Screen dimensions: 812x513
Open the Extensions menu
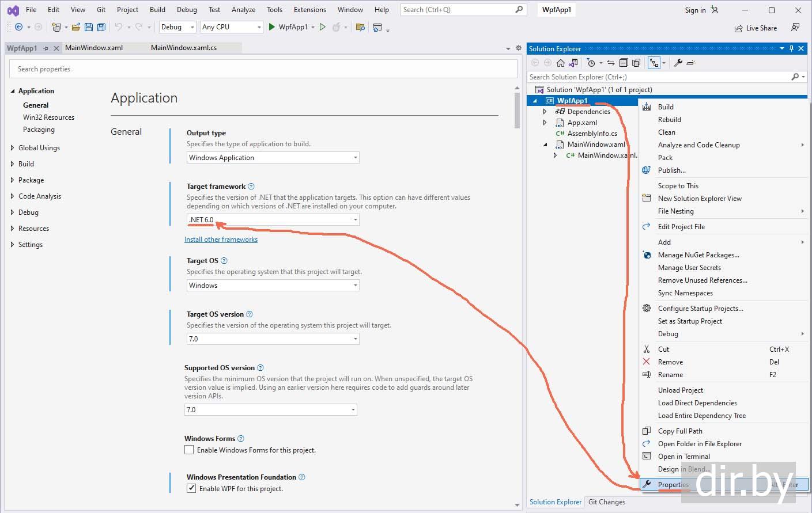309,10
